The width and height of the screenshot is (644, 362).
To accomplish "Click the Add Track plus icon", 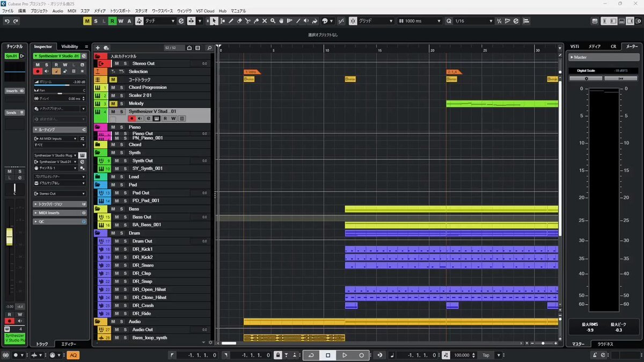I will [98, 48].
